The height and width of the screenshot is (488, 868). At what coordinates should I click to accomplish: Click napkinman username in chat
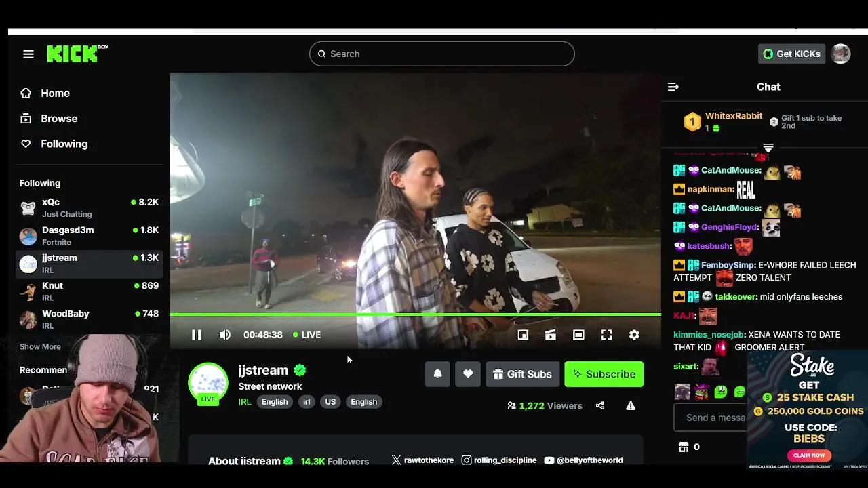click(x=711, y=189)
